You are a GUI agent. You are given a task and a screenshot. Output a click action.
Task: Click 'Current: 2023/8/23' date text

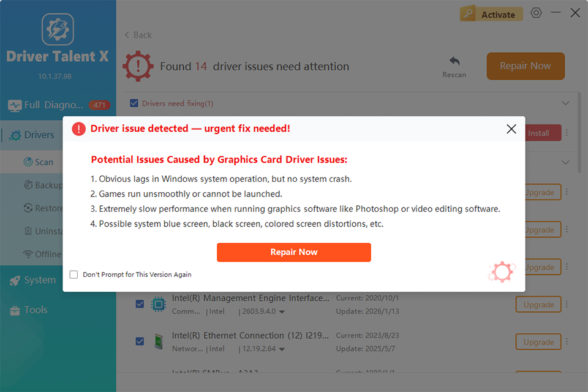[x=367, y=336]
